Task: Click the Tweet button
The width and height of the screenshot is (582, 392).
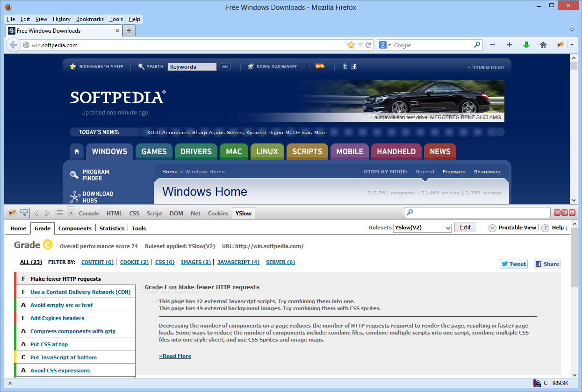Action: (x=513, y=264)
